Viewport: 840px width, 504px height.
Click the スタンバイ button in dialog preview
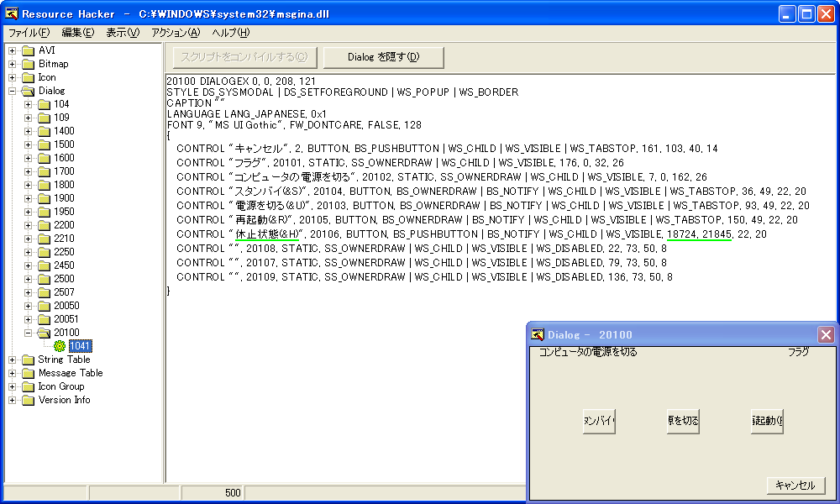pyautogui.click(x=599, y=421)
